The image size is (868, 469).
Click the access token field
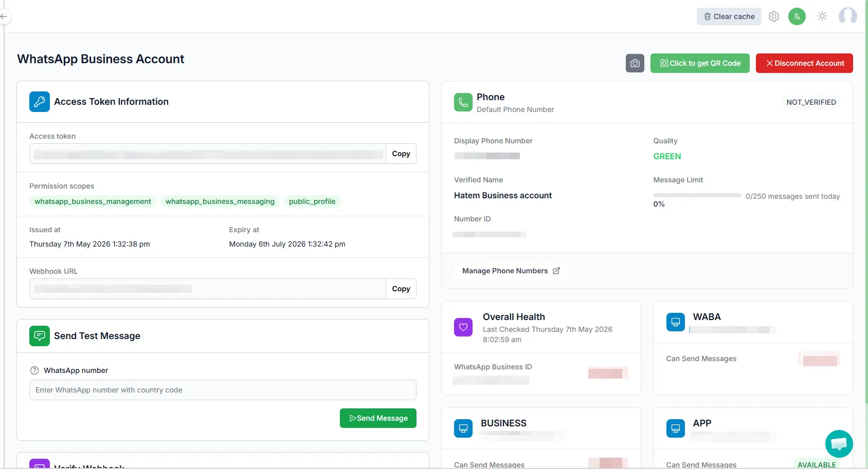click(208, 154)
